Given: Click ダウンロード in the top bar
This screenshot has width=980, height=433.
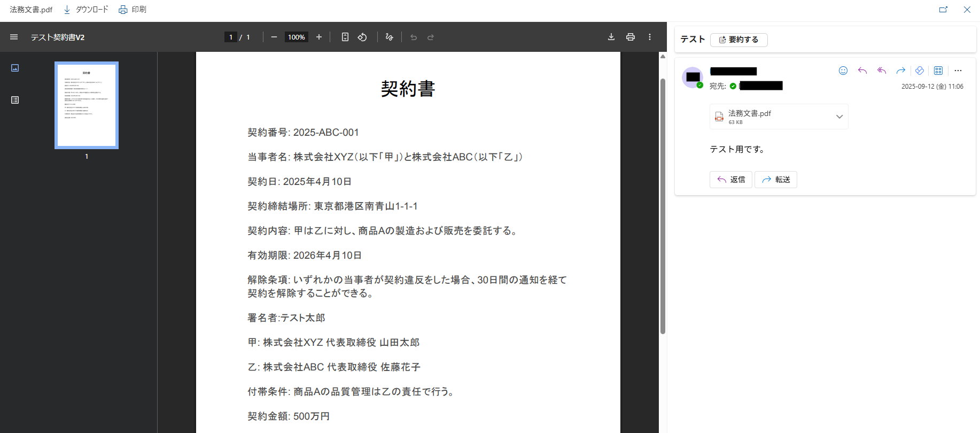Looking at the screenshot, I should (x=86, y=10).
